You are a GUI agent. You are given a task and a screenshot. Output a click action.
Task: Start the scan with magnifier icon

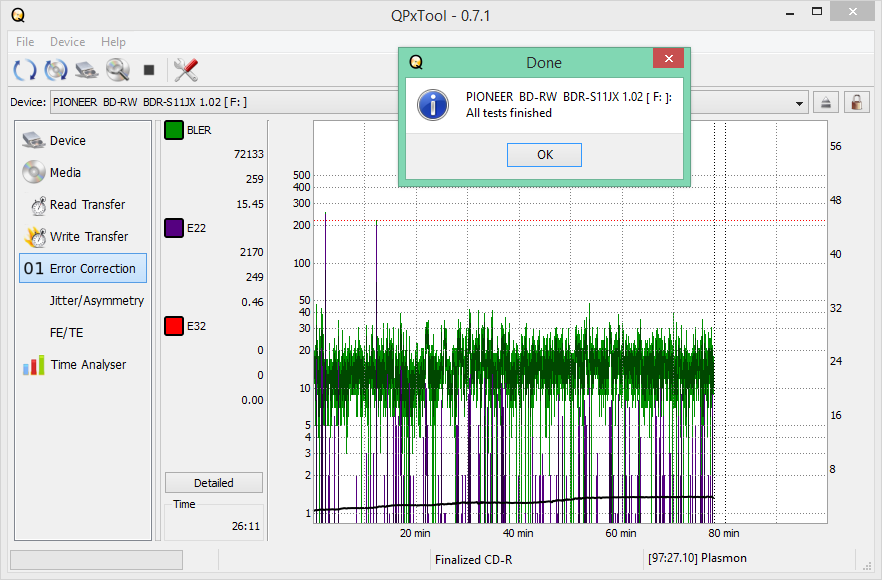click(118, 70)
